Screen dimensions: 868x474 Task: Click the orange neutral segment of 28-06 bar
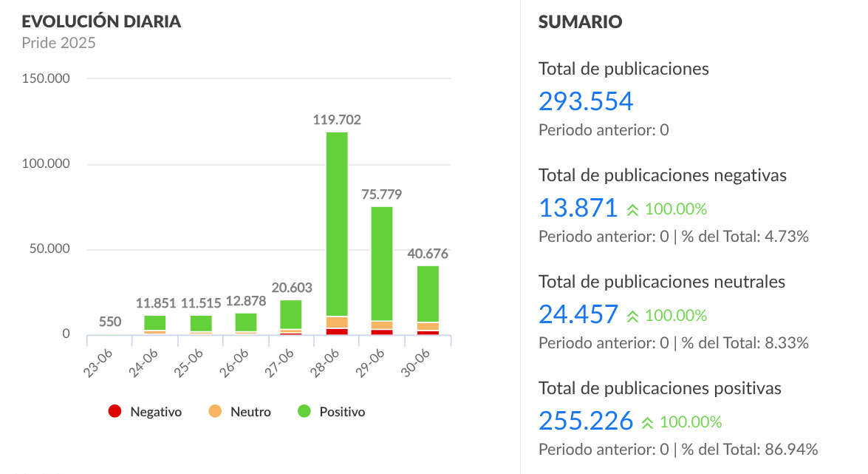[x=337, y=322]
